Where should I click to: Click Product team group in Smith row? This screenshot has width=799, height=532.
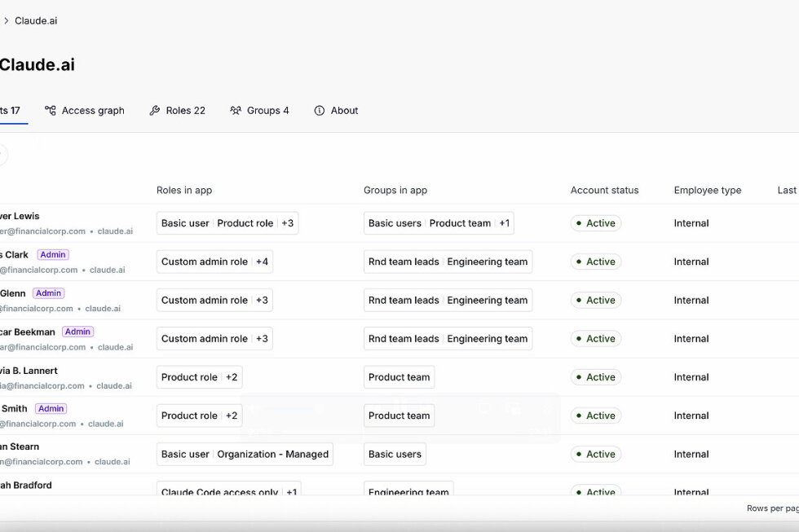coord(399,415)
